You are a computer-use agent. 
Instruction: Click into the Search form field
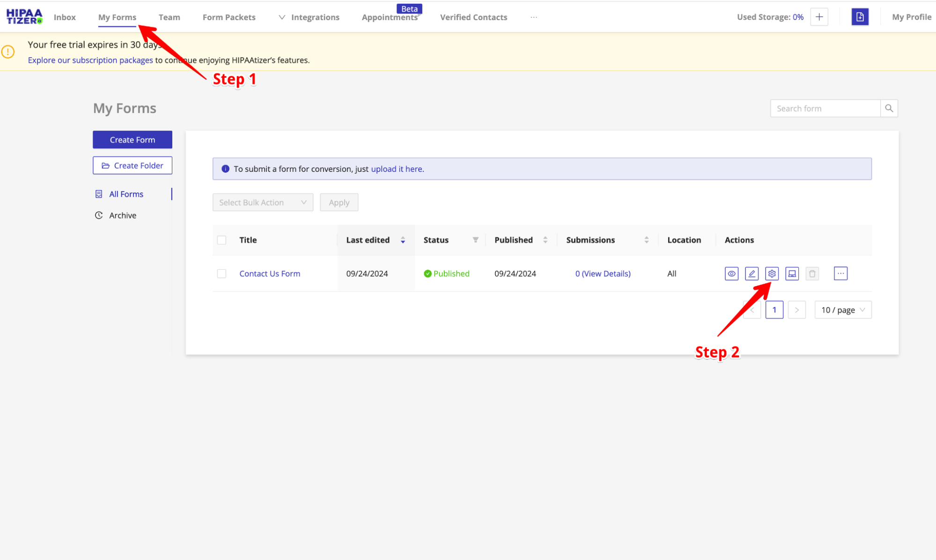click(825, 108)
